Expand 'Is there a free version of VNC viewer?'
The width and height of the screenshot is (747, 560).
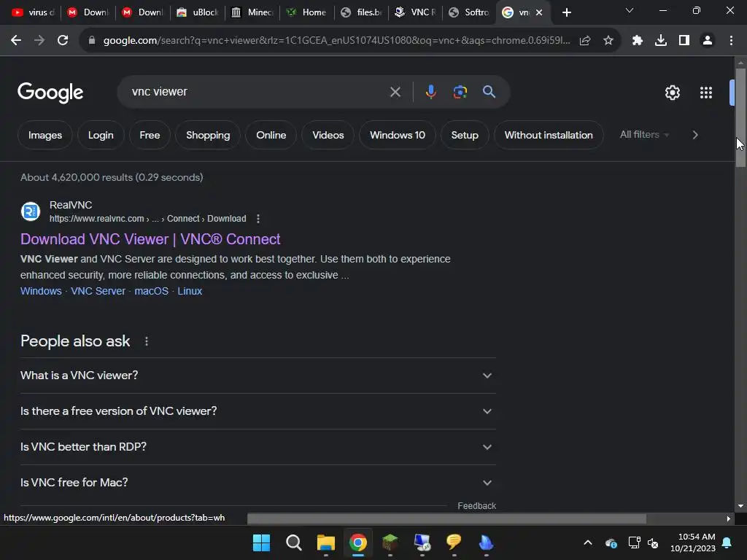(258, 411)
